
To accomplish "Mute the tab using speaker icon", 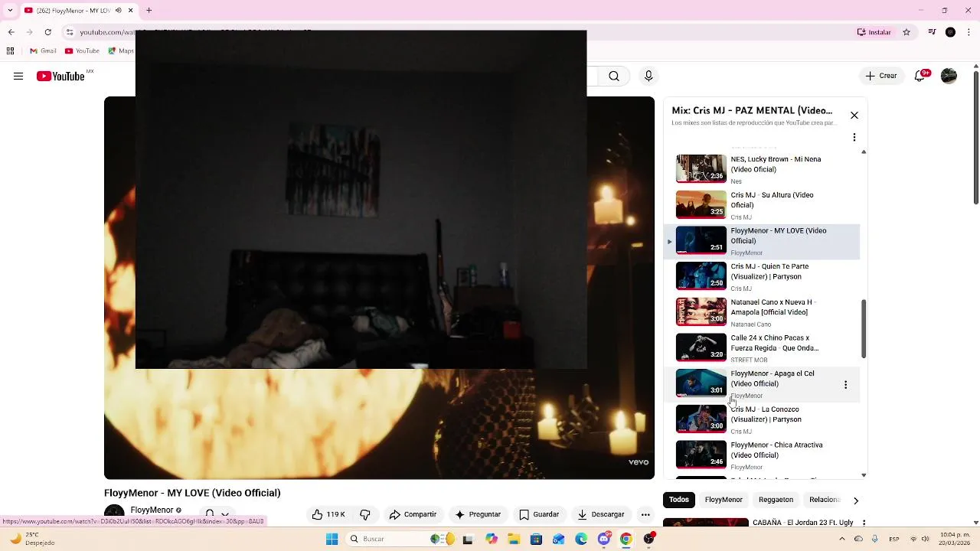I will coord(118,11).
